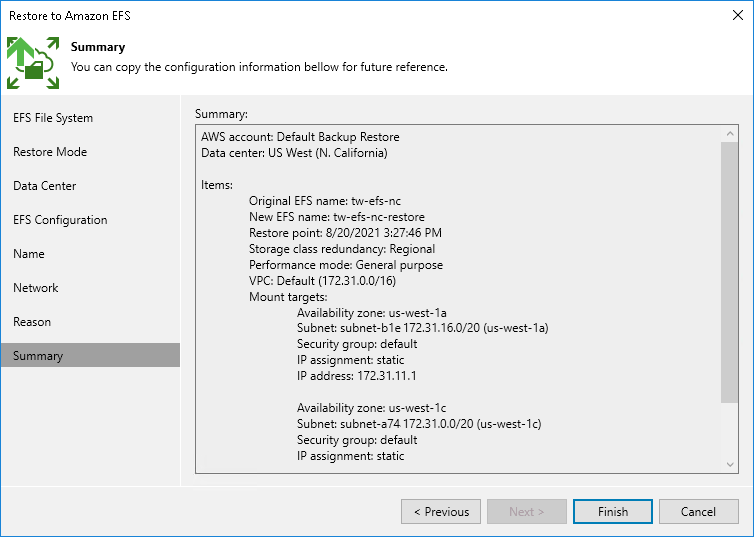Image resolution: width=754 pixels, height=537 pixels.
Task: Click the summary scrollbar thumb
Action: [730, 270]
